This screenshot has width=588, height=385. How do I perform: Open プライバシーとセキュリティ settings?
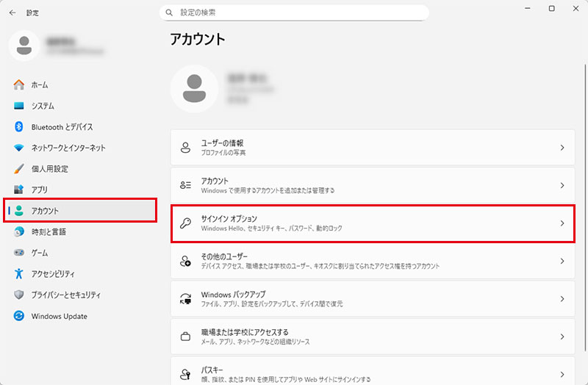pyautogui.click(x=80, y=295)
